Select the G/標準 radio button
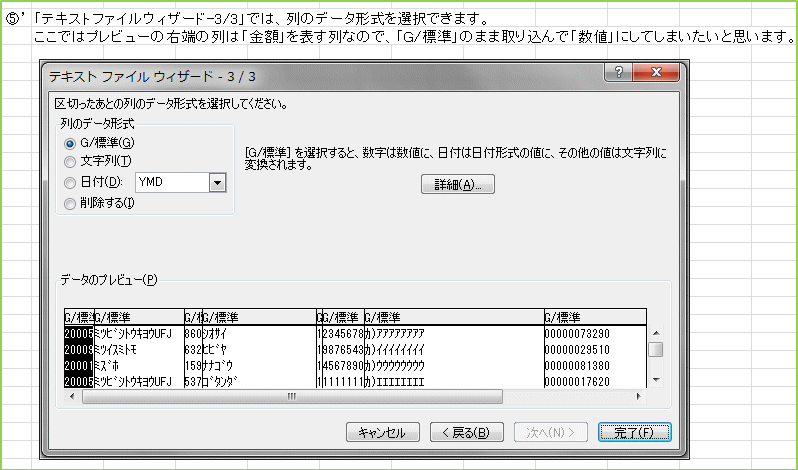The height and width of the screenshot is (470, 798). click(70, 144)
